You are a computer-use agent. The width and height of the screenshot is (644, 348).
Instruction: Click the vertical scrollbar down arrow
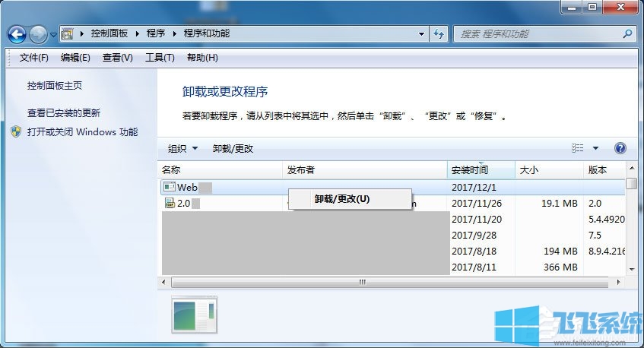click(632, 269)
